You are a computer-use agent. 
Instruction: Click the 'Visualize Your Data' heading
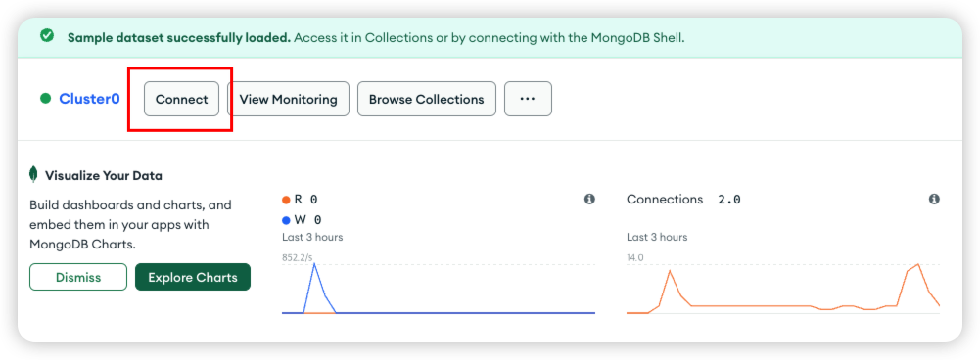click(x=104, y=176)
